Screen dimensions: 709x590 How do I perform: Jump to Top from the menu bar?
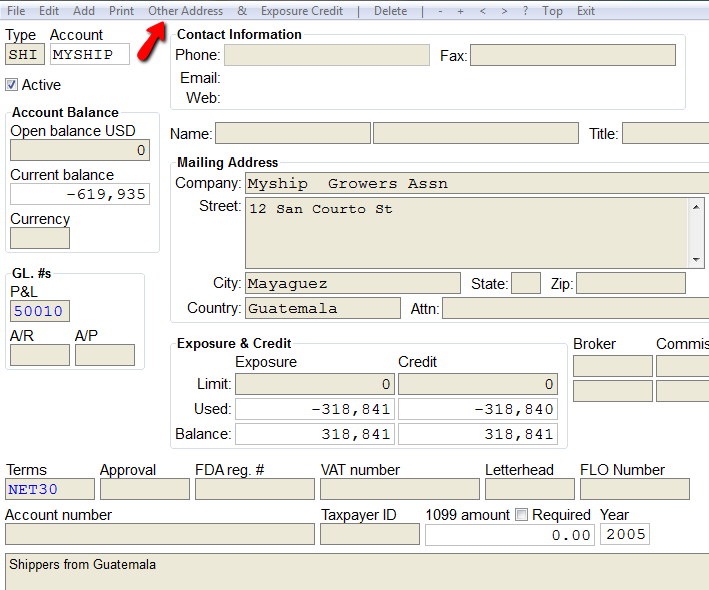(552, 11)
